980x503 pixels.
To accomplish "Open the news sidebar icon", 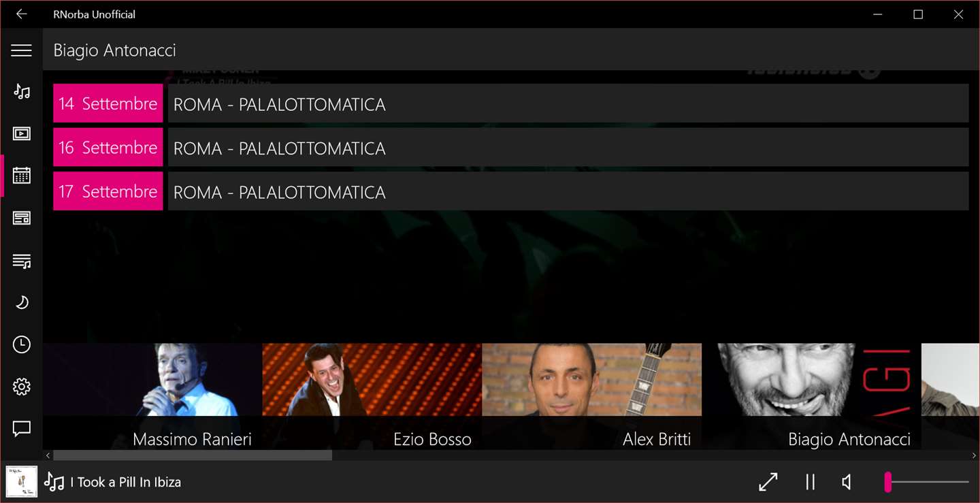I will pos(22,218).
